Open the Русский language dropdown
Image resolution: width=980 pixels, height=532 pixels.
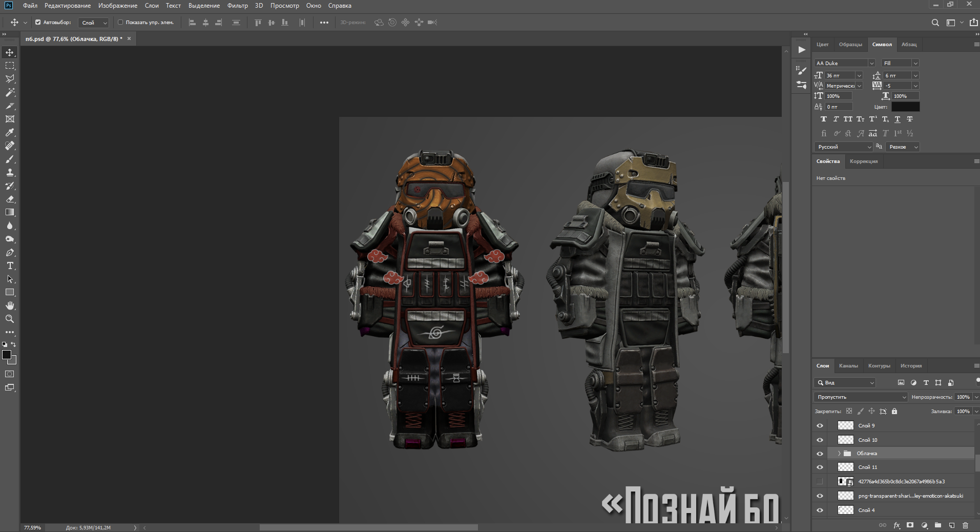click(x=843, y=147)
